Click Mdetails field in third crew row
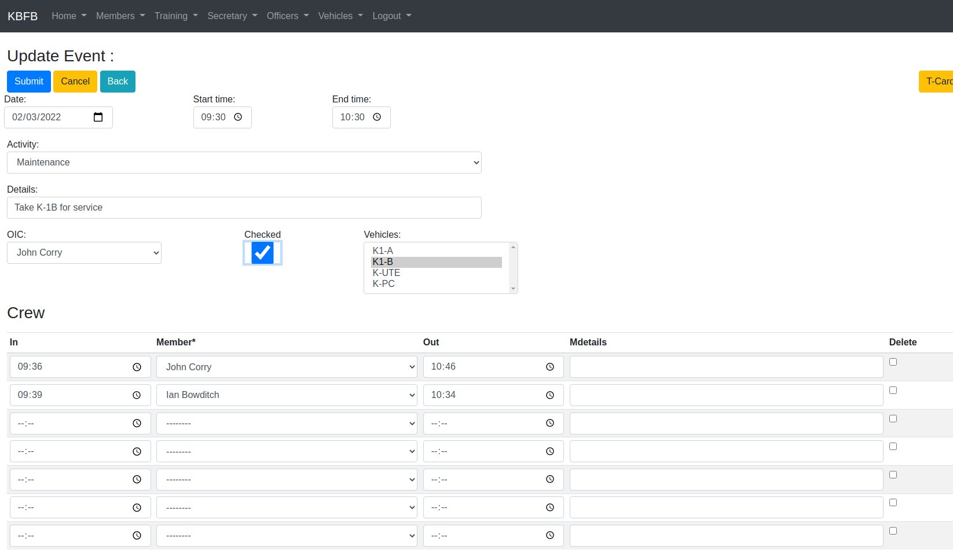The width and height of the screenshot is (953, 560). point(726,423)
